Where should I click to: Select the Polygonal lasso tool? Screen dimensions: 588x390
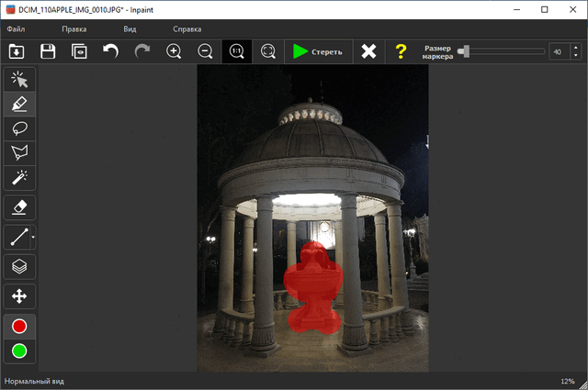pyautogui.click(x=19, y=152)
